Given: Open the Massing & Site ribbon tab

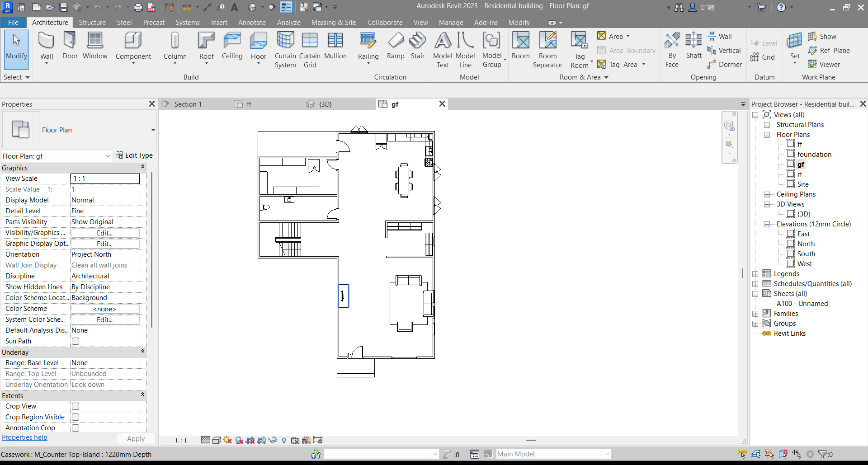Looking at the screenshot, I should (x=334, y=22).
